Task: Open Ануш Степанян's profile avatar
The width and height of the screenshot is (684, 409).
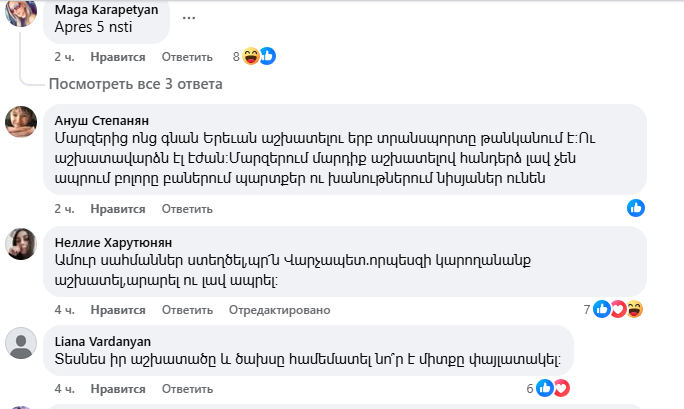Action: click(x=22, y=122)
